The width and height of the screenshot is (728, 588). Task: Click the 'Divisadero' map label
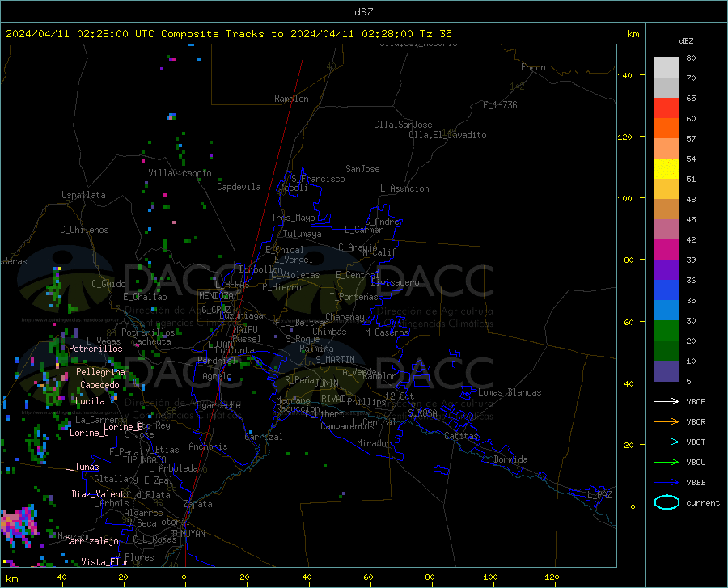[395, 282]
